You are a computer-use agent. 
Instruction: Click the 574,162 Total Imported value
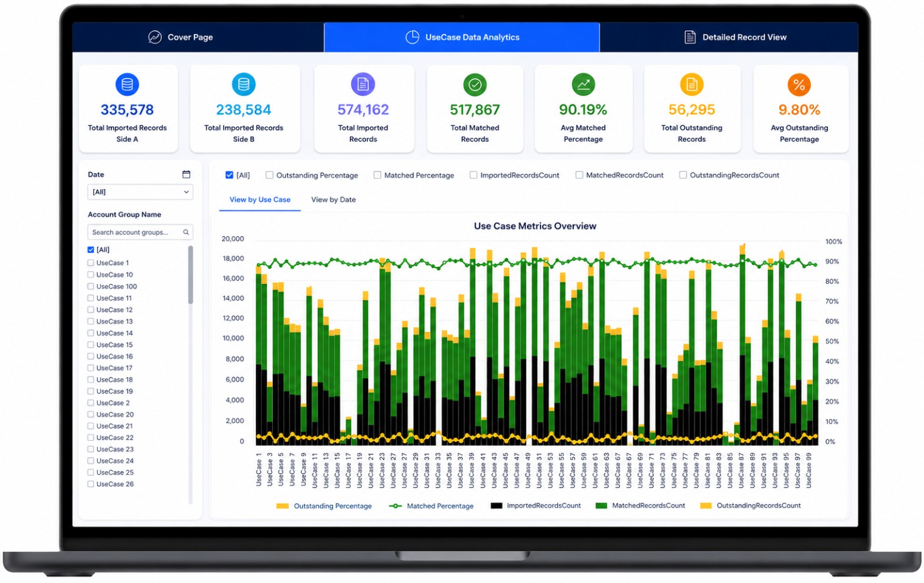[363, 110]
